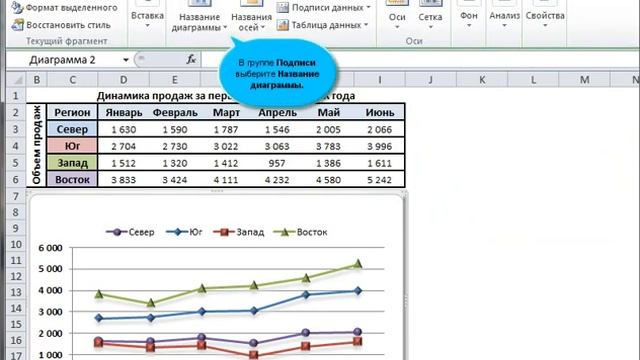
Task: Click the Таблица данных icon
Action: point(282,25)
